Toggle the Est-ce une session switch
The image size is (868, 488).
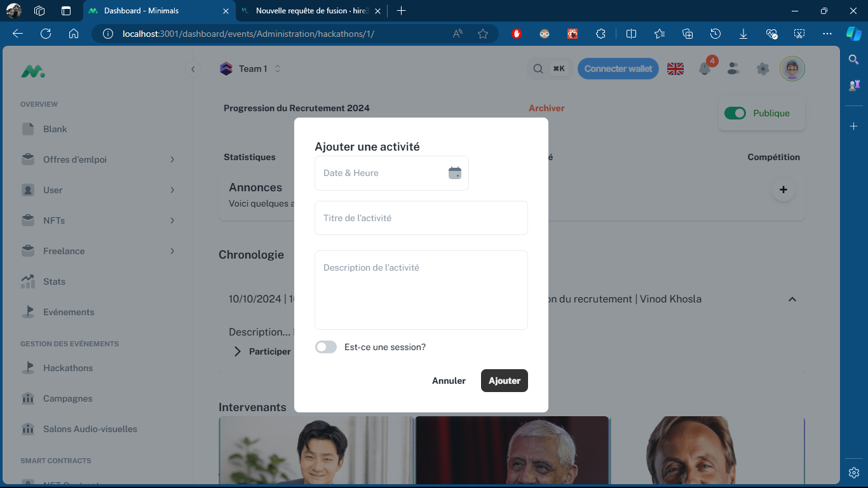326,347
